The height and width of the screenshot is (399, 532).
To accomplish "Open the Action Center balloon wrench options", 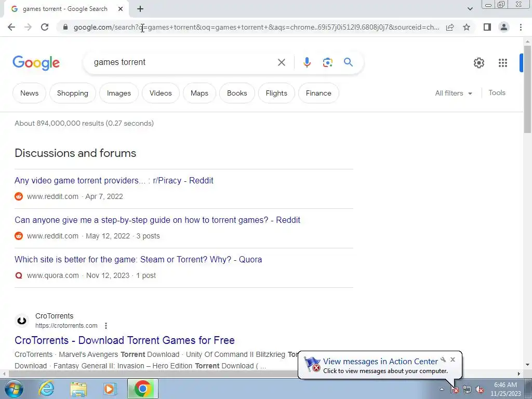I will pyautogui.click(x=443, y=360).
